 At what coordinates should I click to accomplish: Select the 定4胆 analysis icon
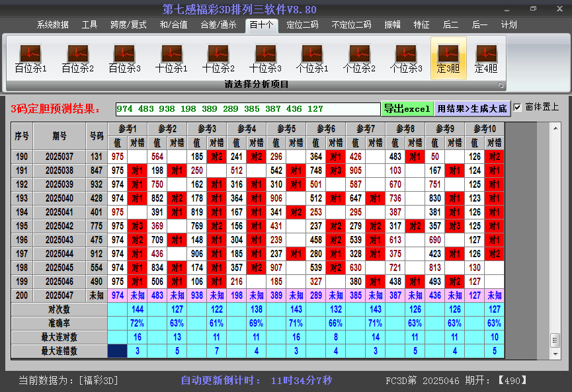tap(486, 59)
